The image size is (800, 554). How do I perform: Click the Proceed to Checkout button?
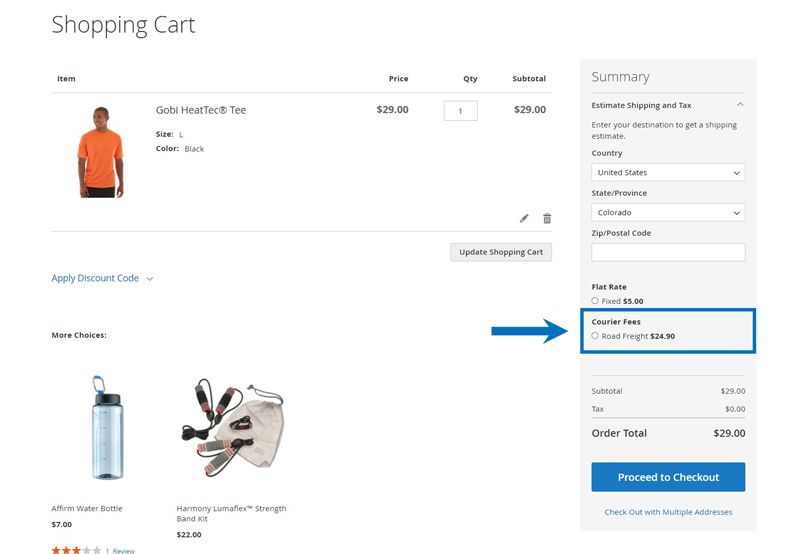(x=668, y=477)
